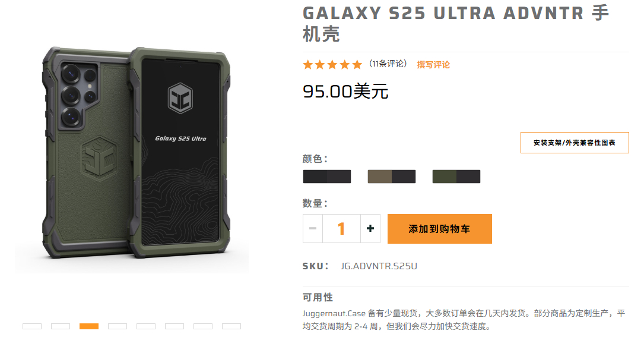This screenshot has width=644, height=340.
Task: Add the case to shopping cart
Action: 439,229
